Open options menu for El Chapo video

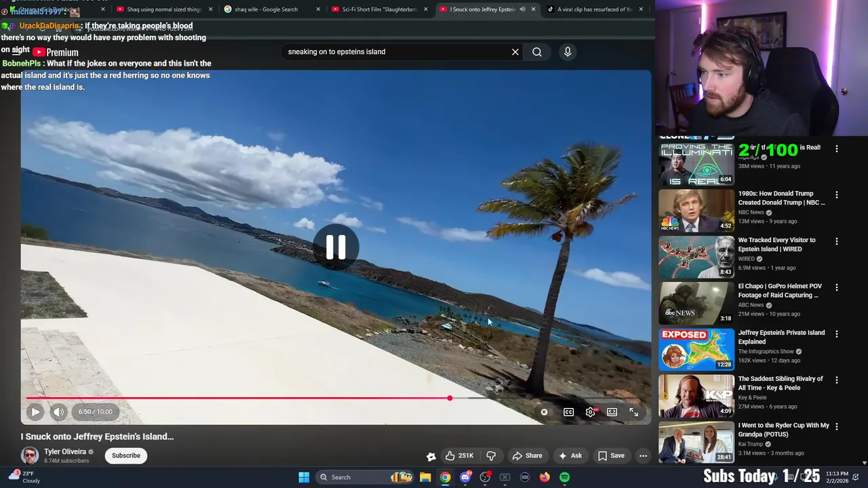tap(836, 287)
